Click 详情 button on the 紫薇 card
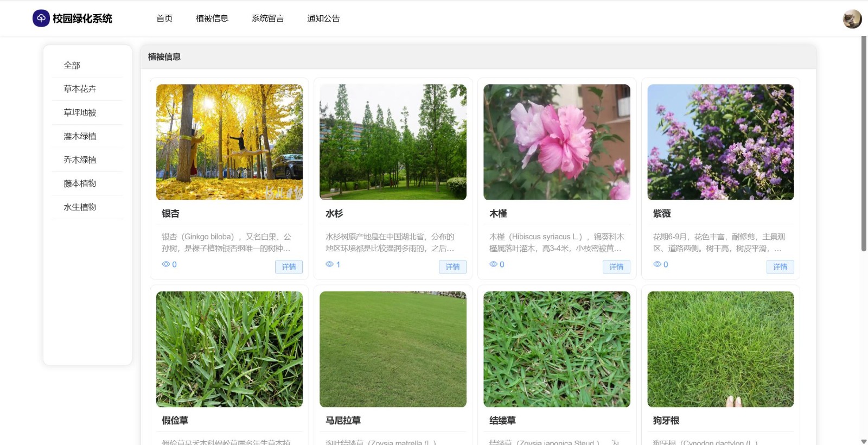868x445 pixels. [780, 267]
